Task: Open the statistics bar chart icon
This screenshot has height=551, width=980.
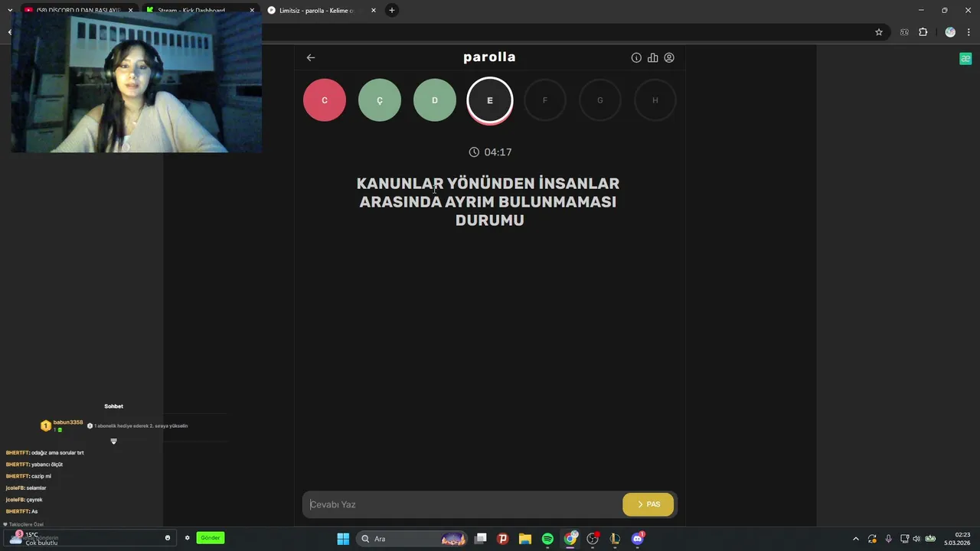Action: [652, 57]
